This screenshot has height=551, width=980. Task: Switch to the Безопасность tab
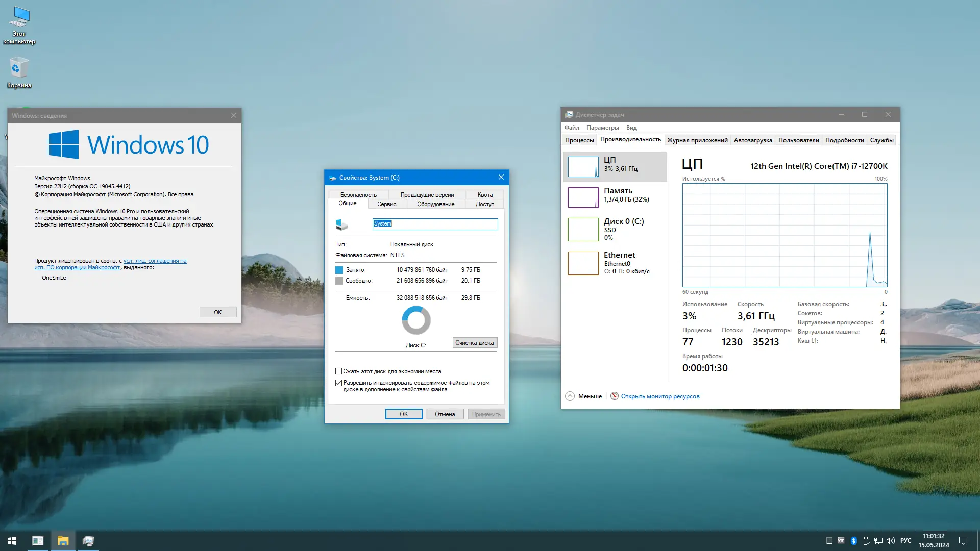point(358,195)
